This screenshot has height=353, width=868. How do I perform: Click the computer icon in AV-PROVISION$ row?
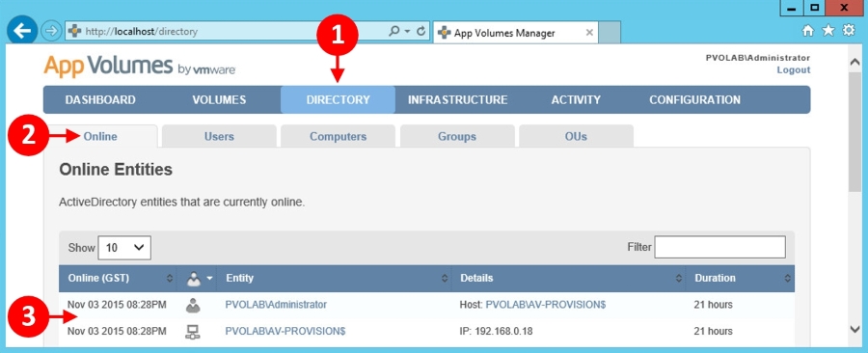tap(193, 332)
